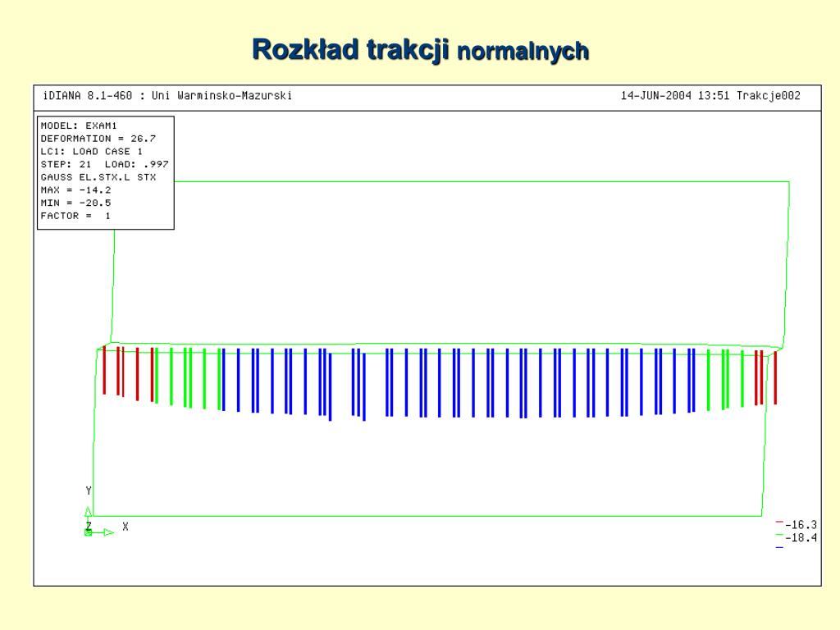
Task: Select the 'MIN = -20.5' value
Action: (x=75, y=203)
